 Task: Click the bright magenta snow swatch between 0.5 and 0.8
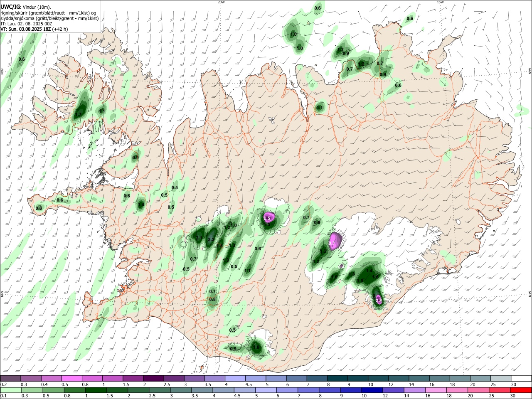(x=71, y=379)
